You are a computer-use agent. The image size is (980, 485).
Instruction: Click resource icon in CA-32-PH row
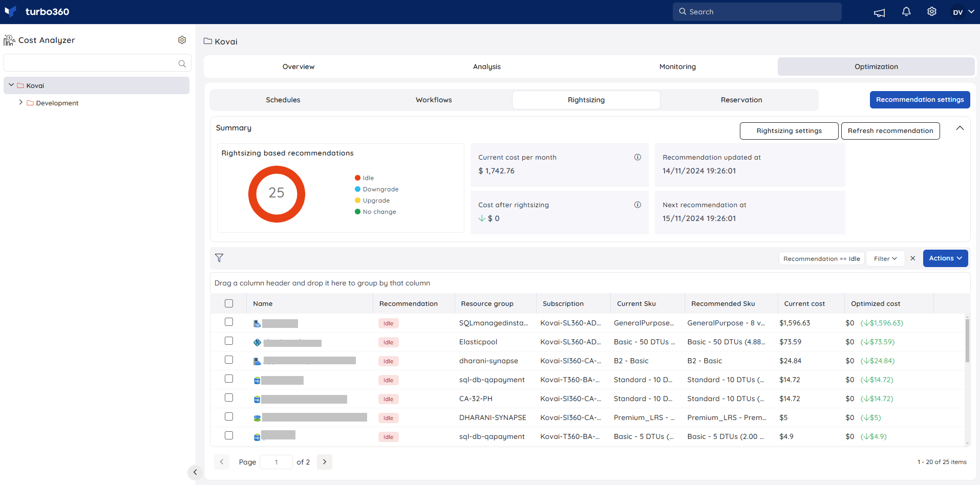tap(257, 399)
